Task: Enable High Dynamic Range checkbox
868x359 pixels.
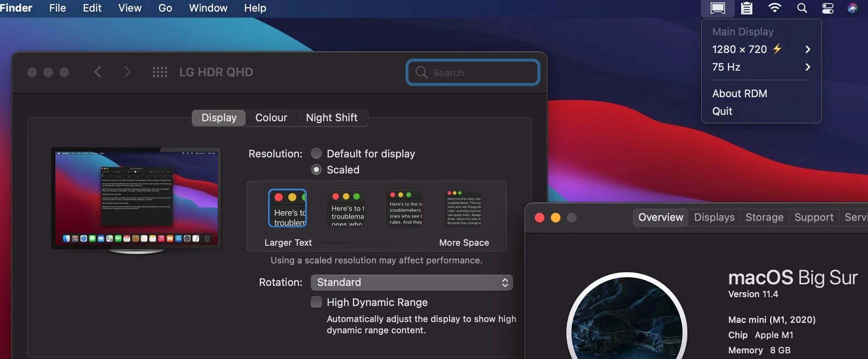Action: 316,302
